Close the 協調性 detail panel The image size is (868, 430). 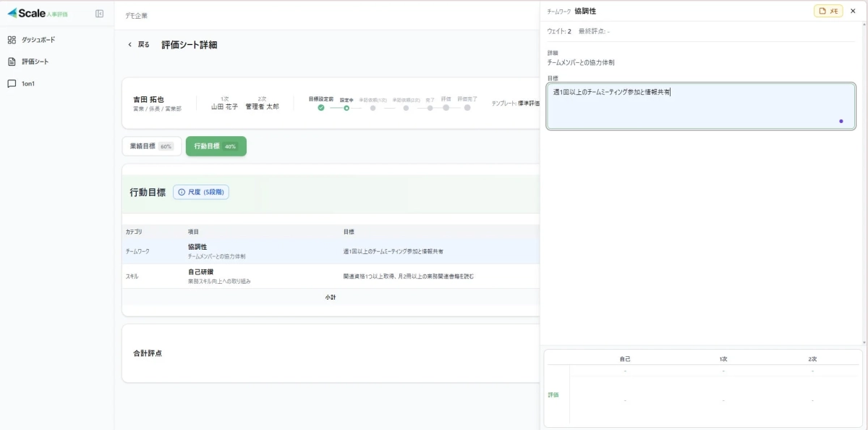(853, 11)
